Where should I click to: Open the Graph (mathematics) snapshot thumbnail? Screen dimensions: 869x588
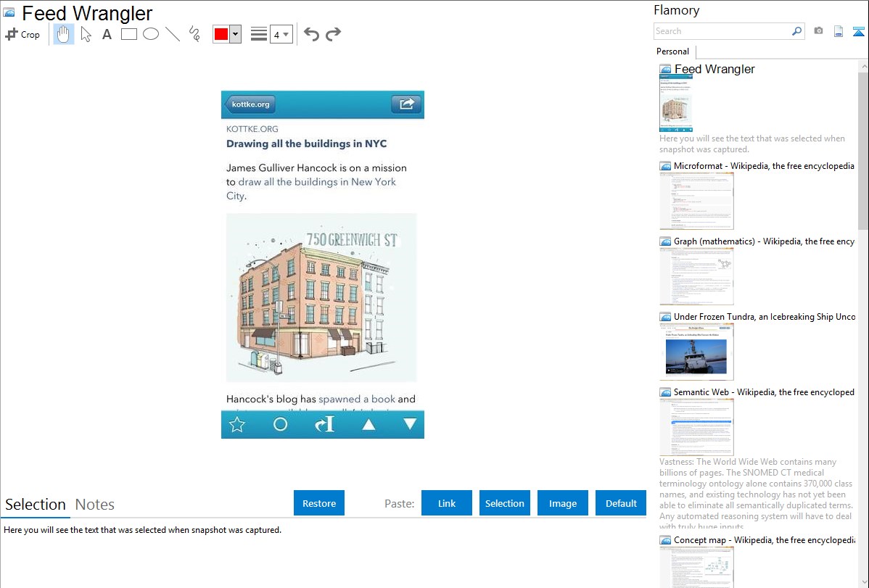pos(696,276)
